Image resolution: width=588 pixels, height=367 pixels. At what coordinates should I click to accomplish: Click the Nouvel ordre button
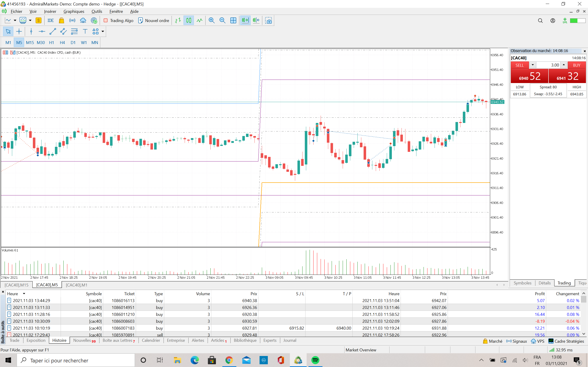tap(154, 21)
